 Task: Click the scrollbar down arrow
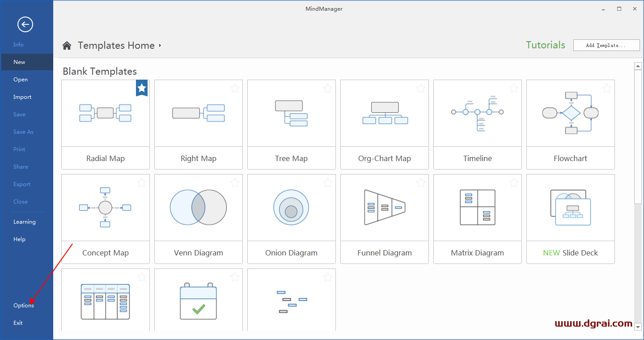click(x=638, y=327)
